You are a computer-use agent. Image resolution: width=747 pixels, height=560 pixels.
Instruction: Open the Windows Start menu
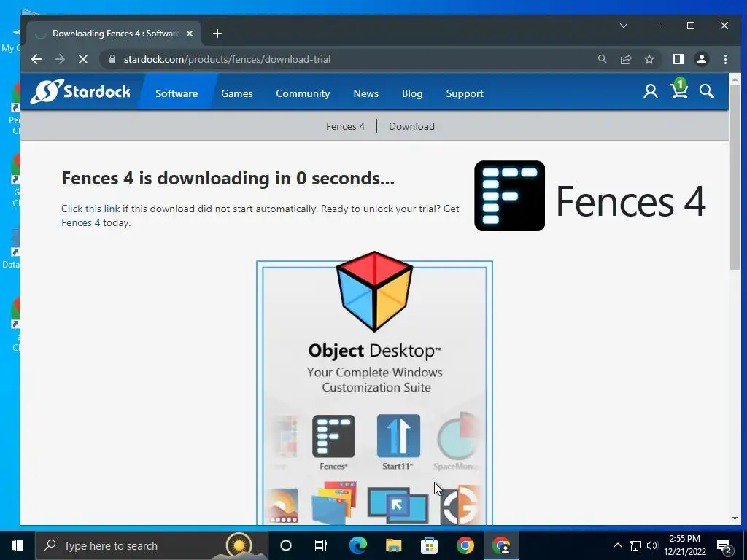click(18, 545)
